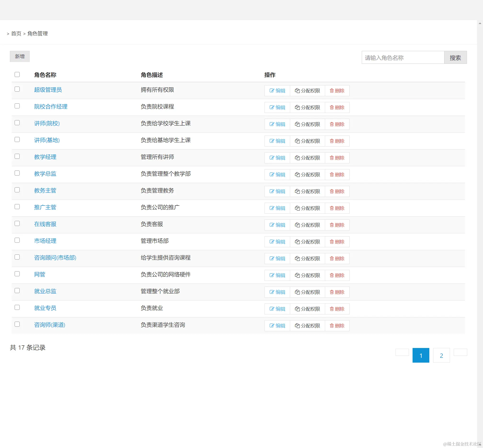Click the current page 1 button
Image resolution: width=483 pixels, height=448 pixels.
[x=420, y=355]
